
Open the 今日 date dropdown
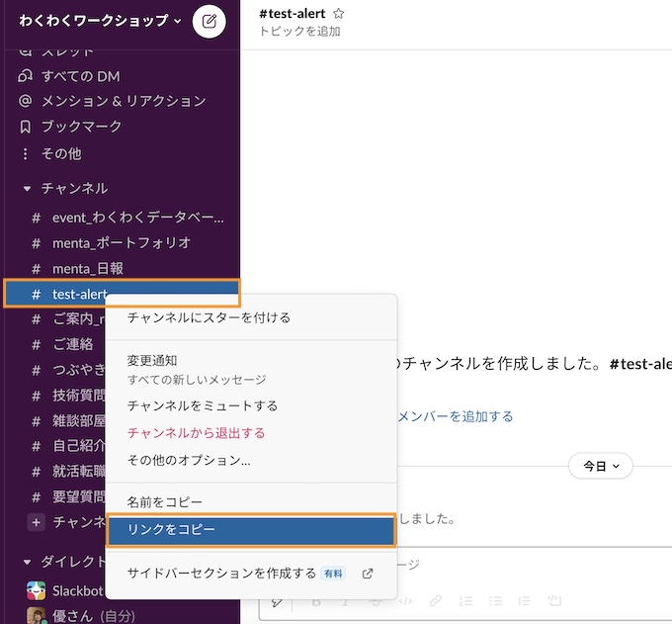click(x=601, y=466)
